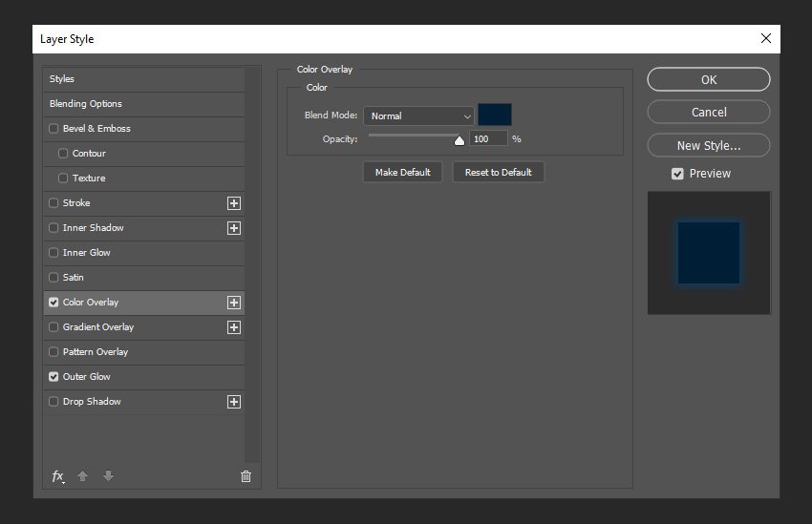Click the Opacity slider handle
Viewport: 812px width, 524px height.
pyautogui.click(x=459, y=140)
